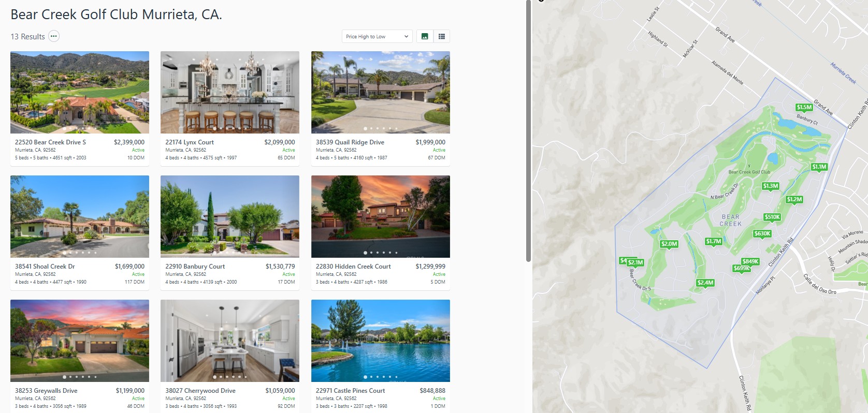Click the $1.7M map marker
Screen dimensions: 868x413
pyautogui.click(x=713, y=242)
